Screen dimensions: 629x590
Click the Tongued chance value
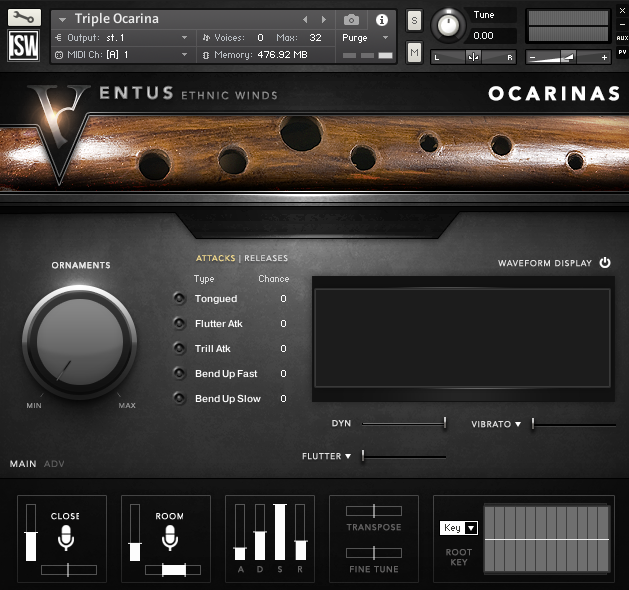(x=283, y=298)
